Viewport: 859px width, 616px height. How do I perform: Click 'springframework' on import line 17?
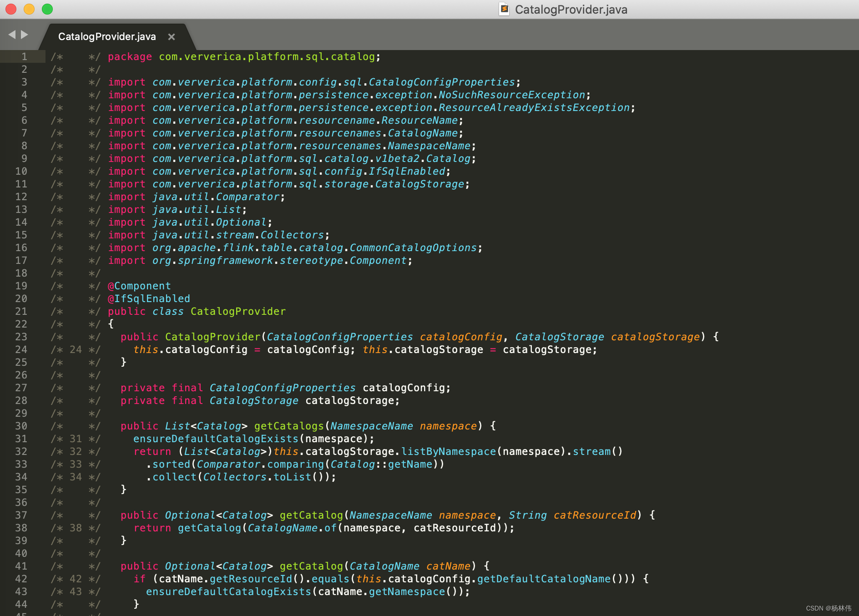[225, 261]
